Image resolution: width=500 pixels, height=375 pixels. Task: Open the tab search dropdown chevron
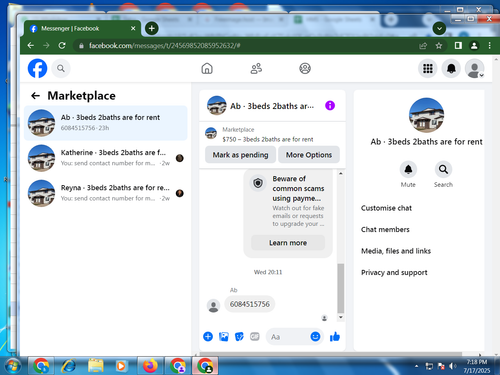click(x=439, y=29)
